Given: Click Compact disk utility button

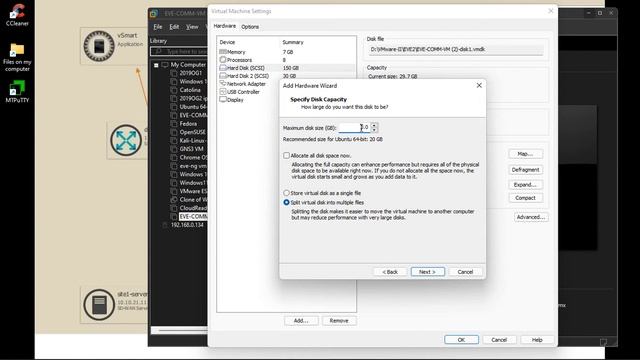Looking at the screenshot, I should (525, 198).
